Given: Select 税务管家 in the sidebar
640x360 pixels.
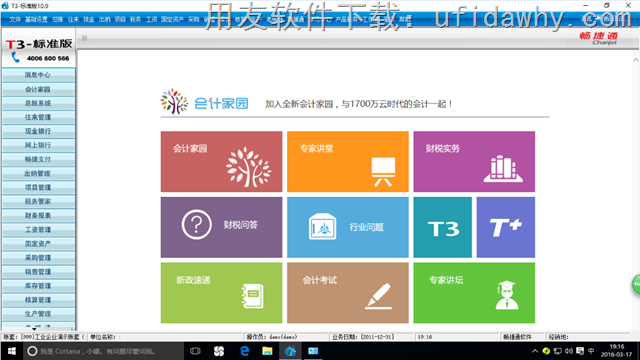Looking at the screenshot, I should pyautogui.click(x=38, y=201).
